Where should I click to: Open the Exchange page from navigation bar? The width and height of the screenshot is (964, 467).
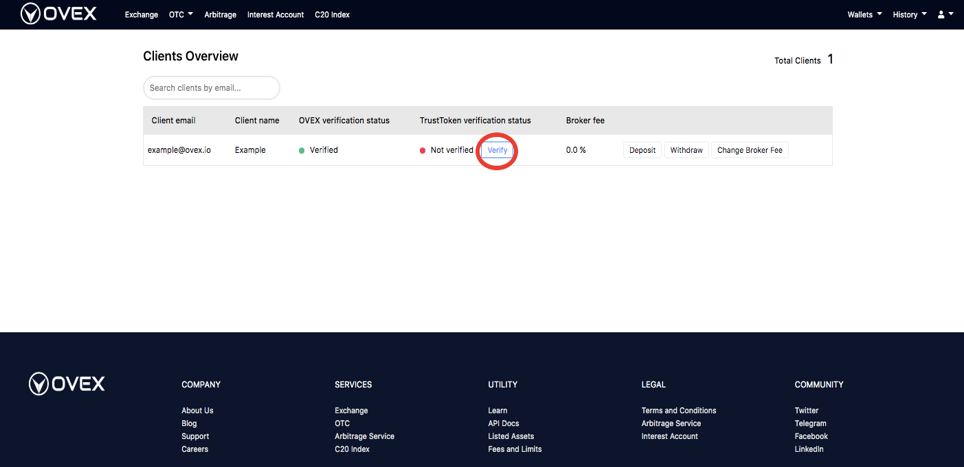pos(141,15)
